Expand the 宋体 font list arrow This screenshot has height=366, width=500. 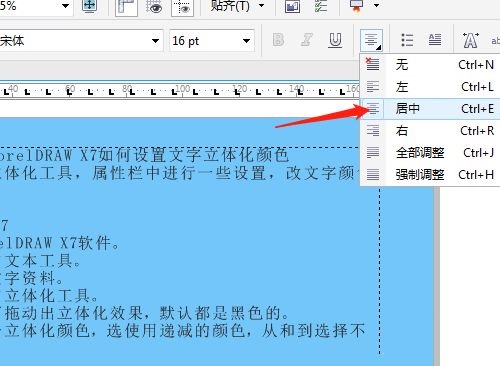click(155, 41)
